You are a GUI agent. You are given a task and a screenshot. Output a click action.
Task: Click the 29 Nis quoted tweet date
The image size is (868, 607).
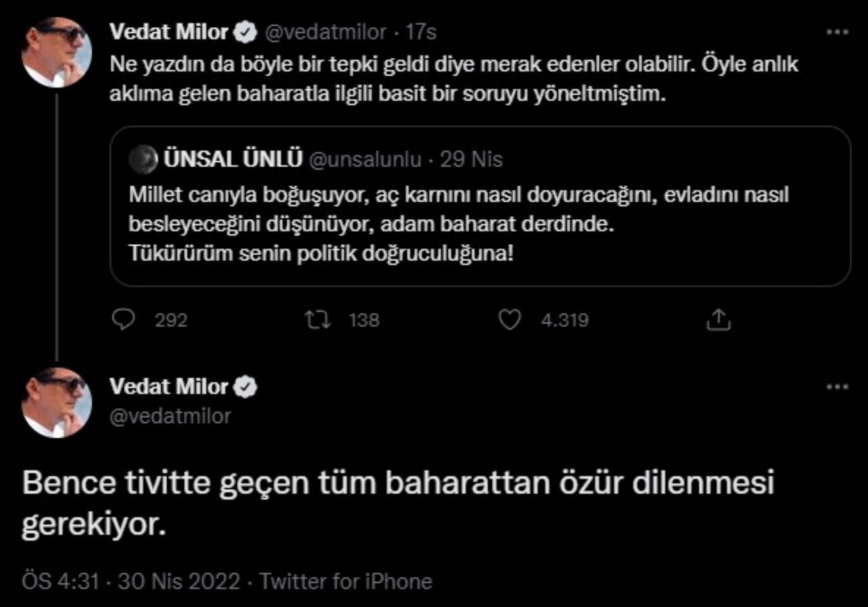pos(471,159)
